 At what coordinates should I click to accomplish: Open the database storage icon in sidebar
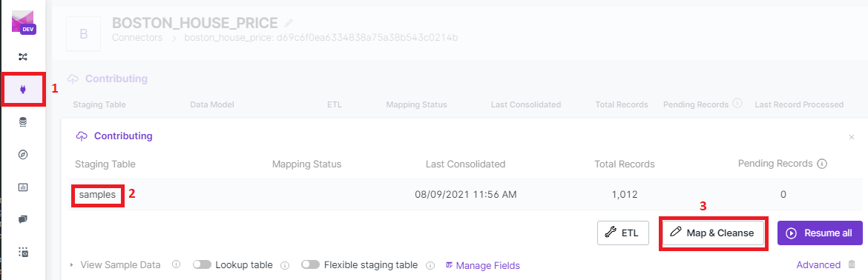23,122
